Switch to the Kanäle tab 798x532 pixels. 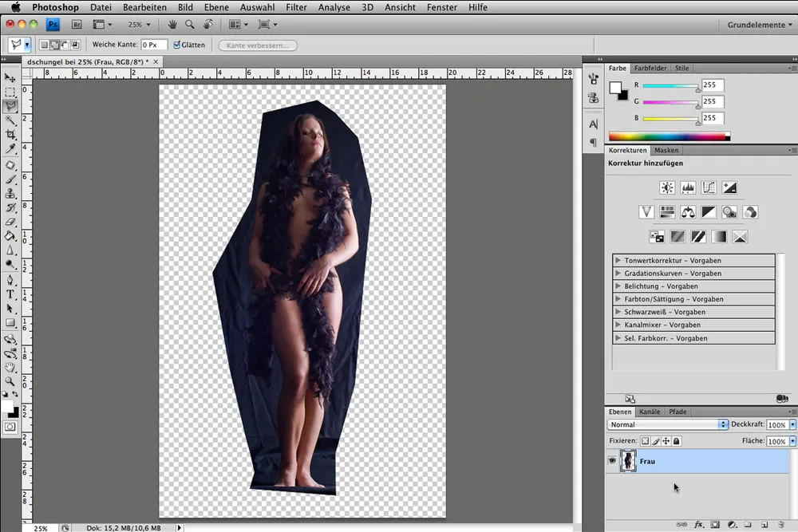click(x=650, y=412)
